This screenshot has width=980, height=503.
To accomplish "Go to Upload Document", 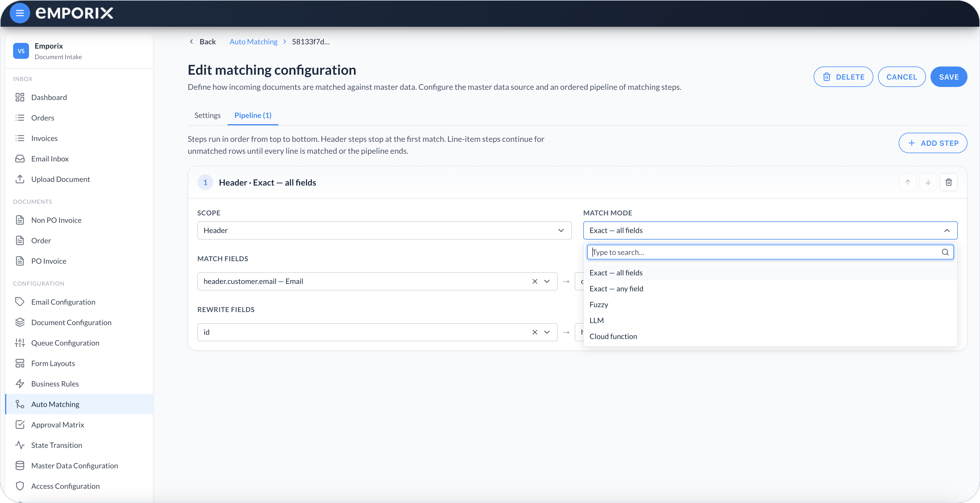I will pos(79,179).
